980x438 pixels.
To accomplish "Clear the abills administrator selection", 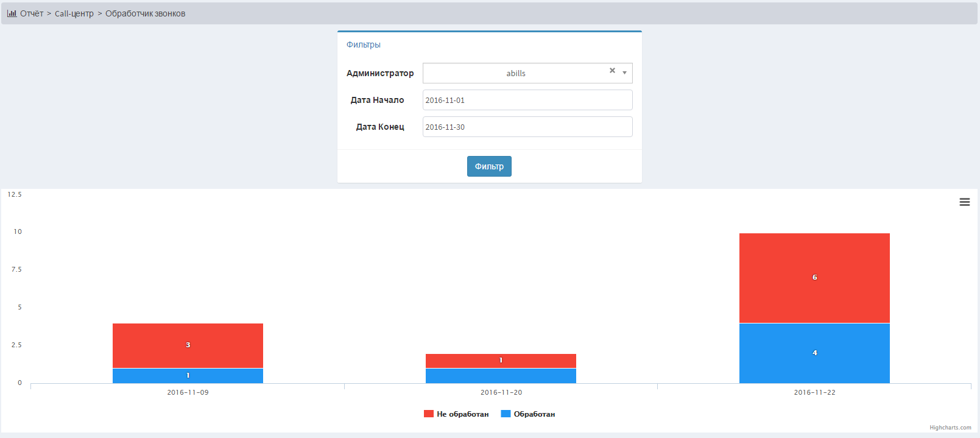I will (x=612, y=71).
